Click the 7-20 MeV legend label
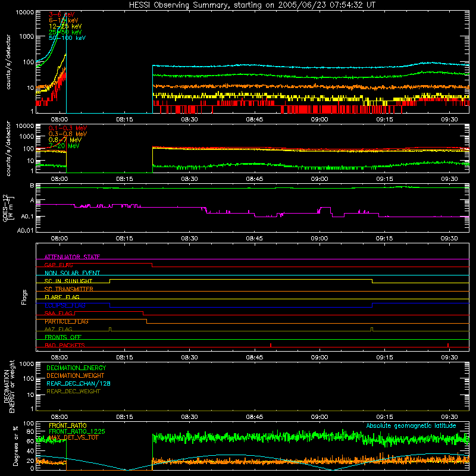Screen dimensions: 476x476 pos(64,146)
